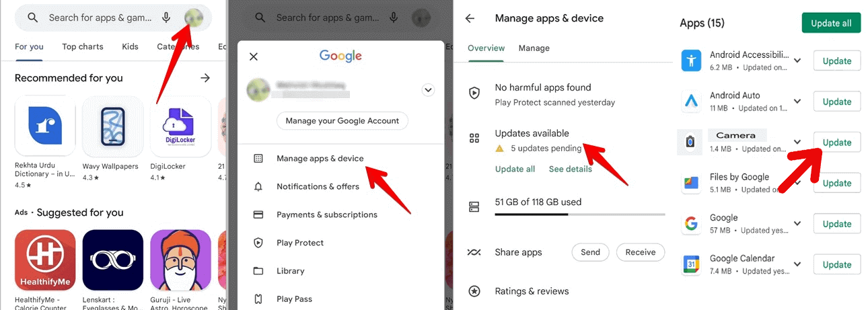Tap the microphone voice search icon

pyautogui.click(x=166, y=18)
